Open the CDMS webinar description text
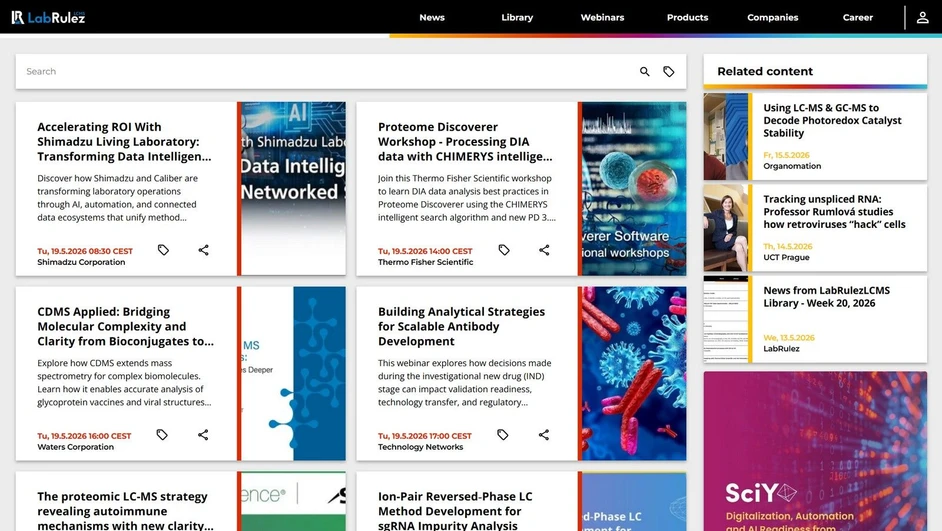 tap(124, 383)
